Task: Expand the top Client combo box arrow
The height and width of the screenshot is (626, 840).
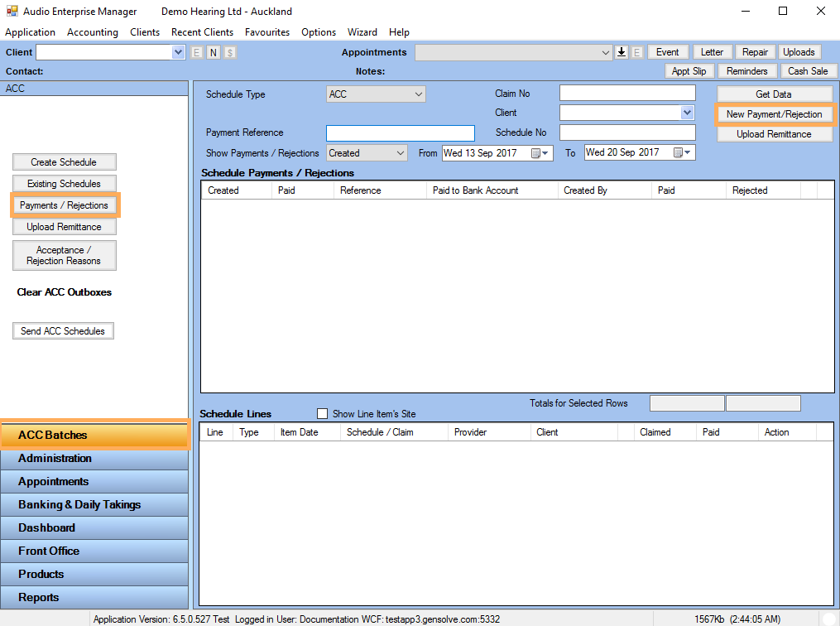Action: (x=179, y=52)
